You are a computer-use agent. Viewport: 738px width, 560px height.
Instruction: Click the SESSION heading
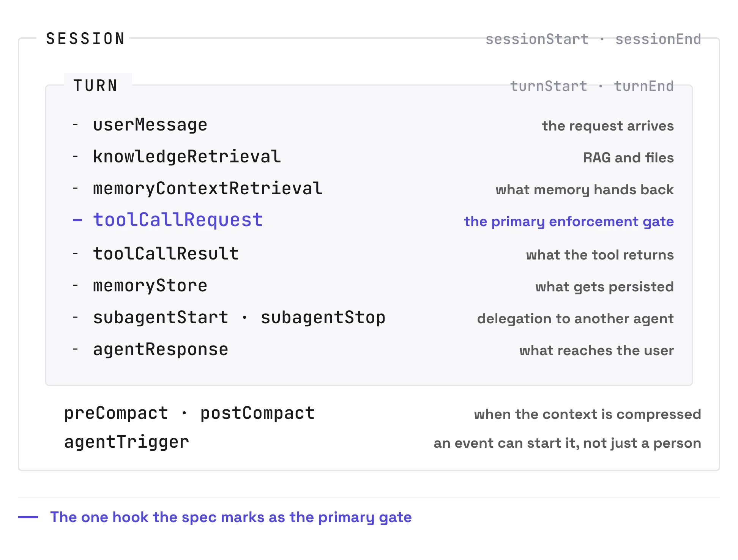pos(85,39)
